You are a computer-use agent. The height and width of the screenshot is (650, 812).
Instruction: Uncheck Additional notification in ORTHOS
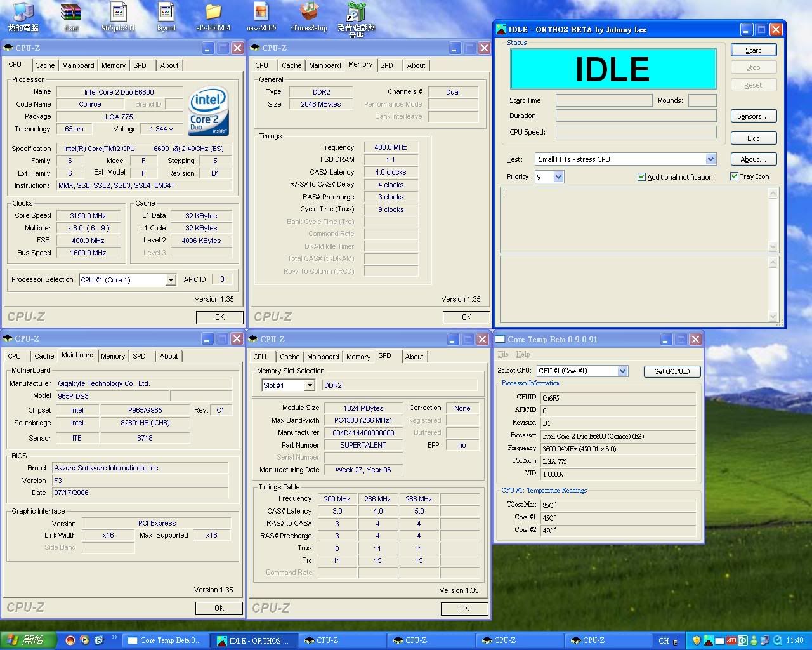pyautogui.click(x=641, y=177)
